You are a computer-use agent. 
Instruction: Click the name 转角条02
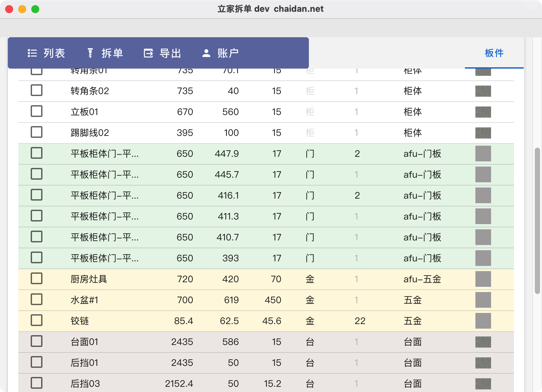[x=90, y=91]
